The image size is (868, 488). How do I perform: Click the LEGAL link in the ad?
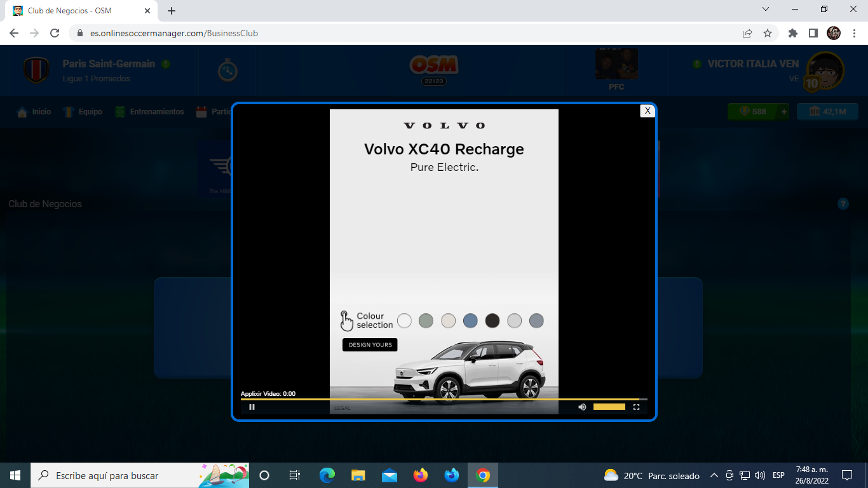point(342,408)
